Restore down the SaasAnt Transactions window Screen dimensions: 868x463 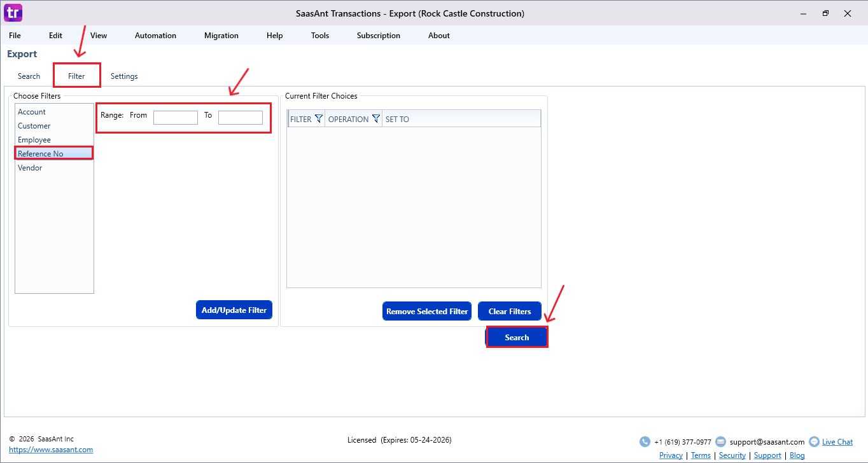click(825, 13)
